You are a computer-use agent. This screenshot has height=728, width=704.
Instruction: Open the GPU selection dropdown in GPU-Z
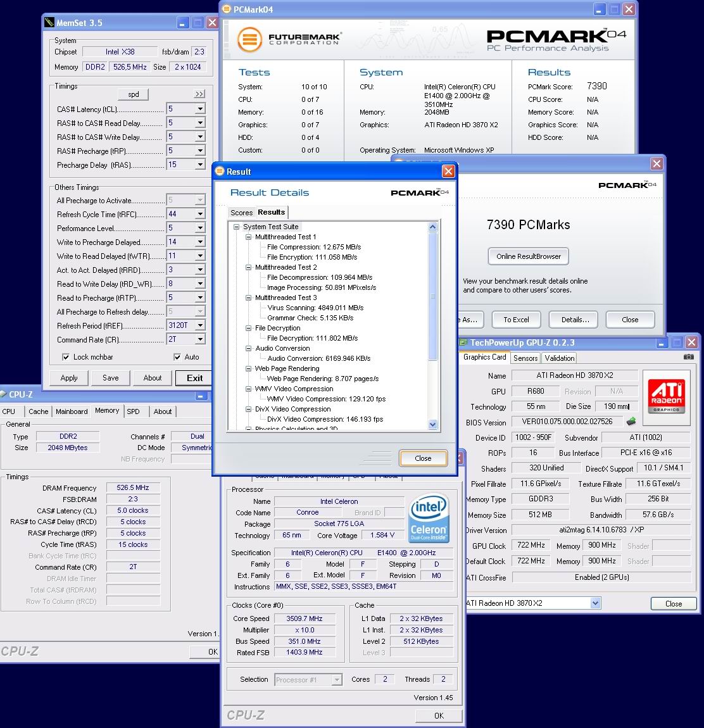click(x=595, y=603)
